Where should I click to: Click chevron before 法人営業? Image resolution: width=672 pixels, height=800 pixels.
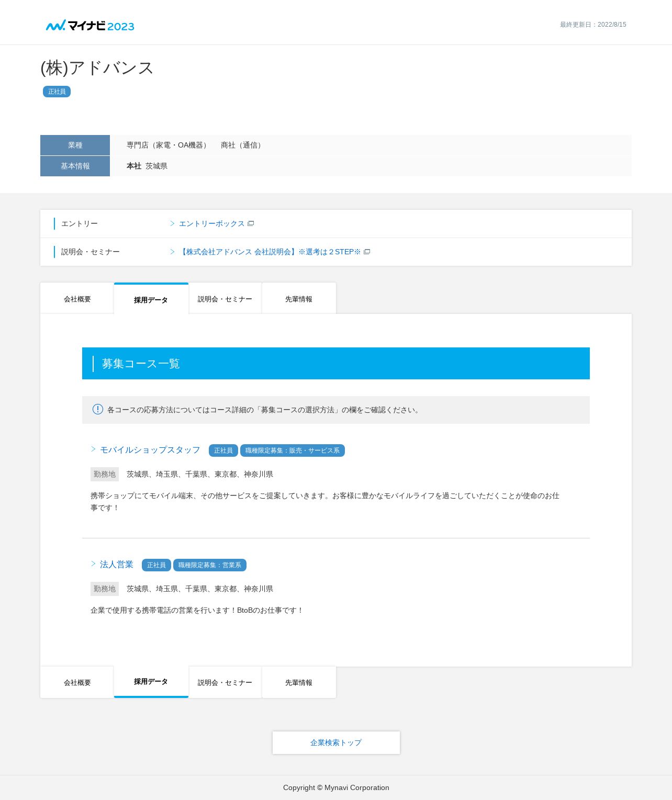tap(93, 564)
